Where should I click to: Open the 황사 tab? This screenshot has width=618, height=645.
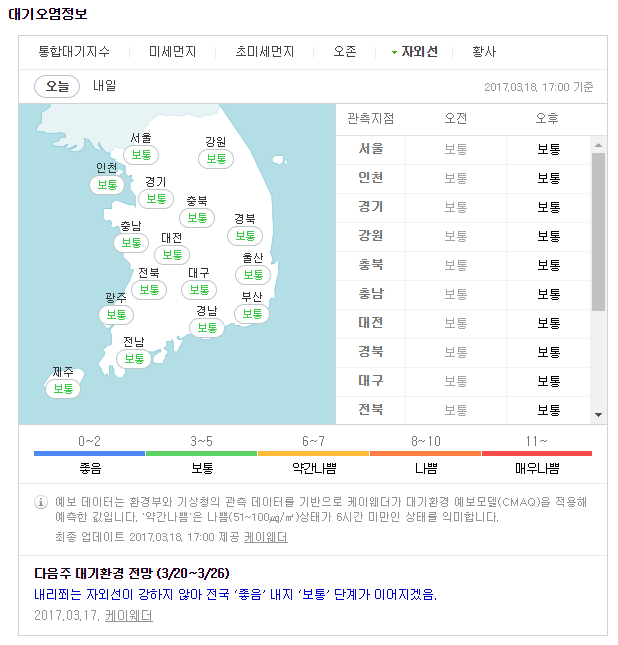(x=484, y=52)
